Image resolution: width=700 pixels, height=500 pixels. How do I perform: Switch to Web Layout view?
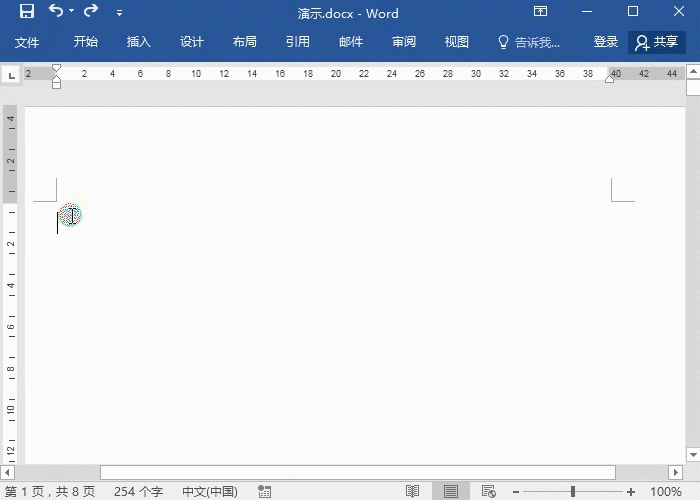[x=488, y=491]
